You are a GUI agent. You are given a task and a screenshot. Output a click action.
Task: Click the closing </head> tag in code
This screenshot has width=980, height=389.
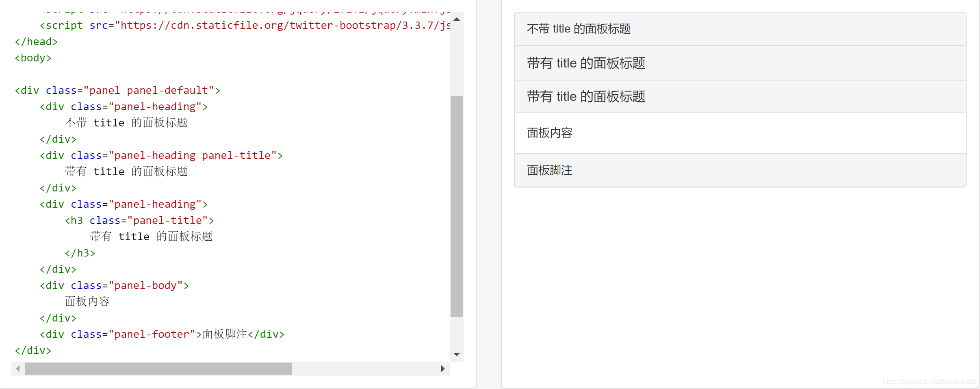(x=36, y=41)
